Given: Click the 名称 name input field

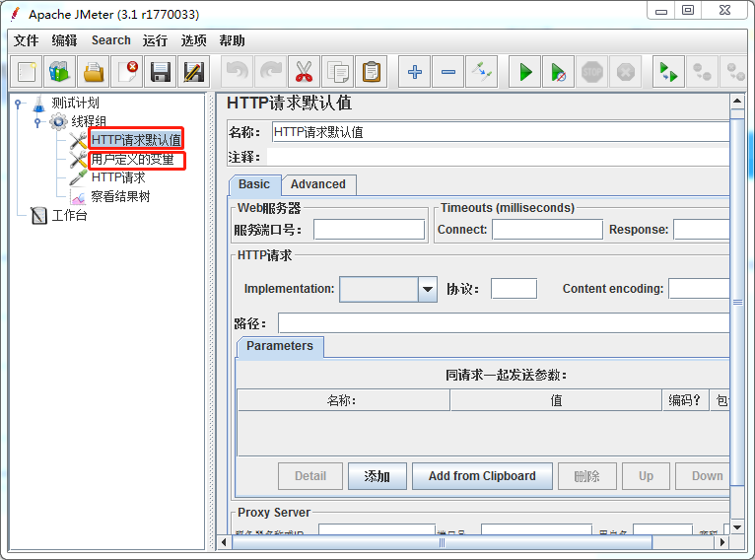Looking at the screenshot, I should coord(501,132).
